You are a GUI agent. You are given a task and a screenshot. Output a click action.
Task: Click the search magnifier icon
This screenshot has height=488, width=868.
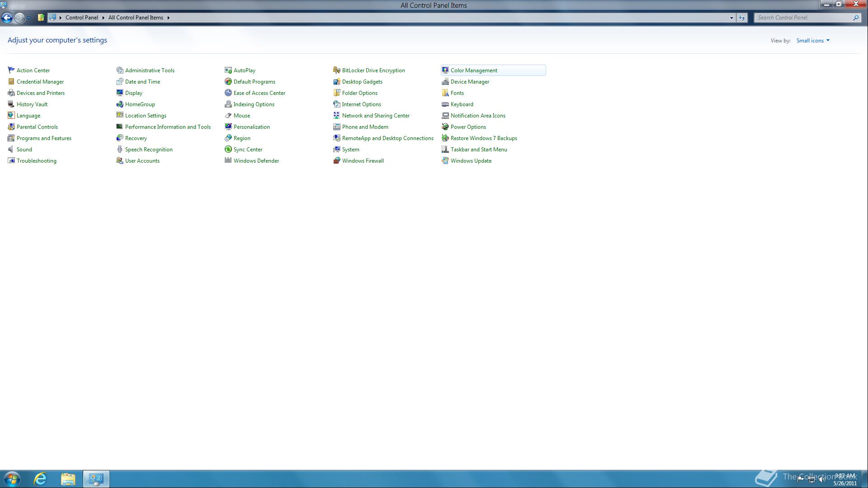(x=856, y=18)
